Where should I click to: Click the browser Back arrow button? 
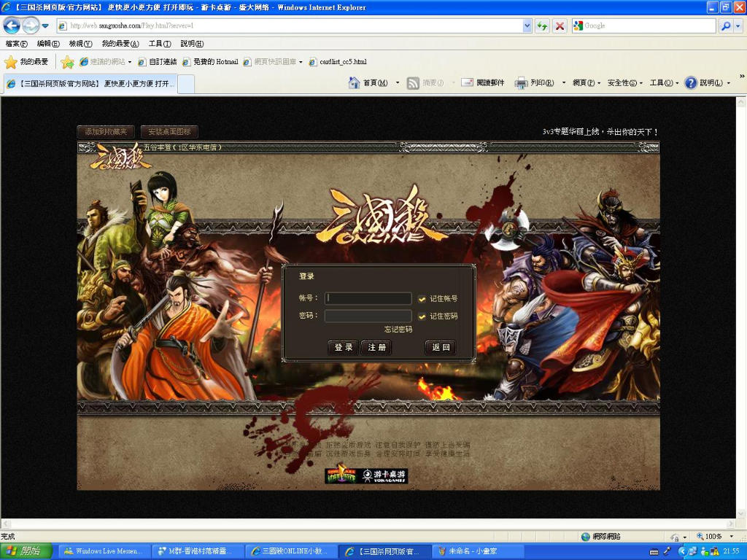tap(12, 26)
